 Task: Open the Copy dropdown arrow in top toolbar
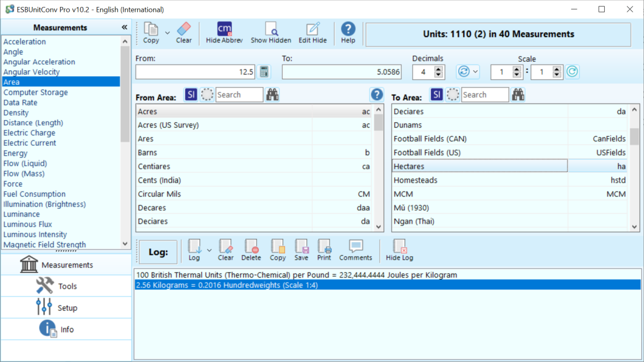coord(167,33)
